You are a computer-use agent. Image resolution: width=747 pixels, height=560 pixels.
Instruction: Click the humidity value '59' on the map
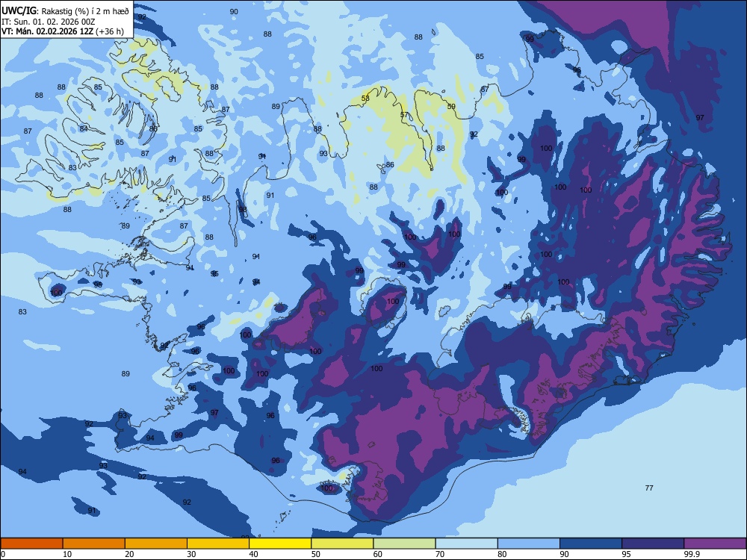pyautogui.click(x=451, y=107)
